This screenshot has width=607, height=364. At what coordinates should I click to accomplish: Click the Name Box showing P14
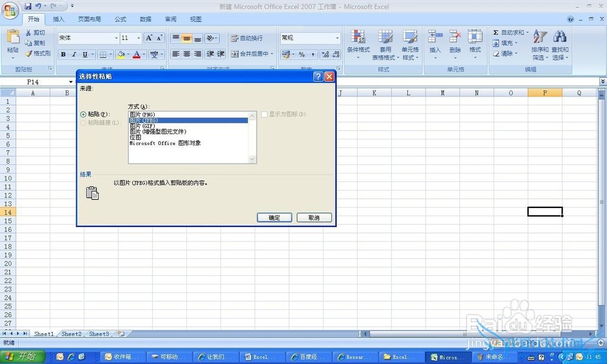click(33, 82)
